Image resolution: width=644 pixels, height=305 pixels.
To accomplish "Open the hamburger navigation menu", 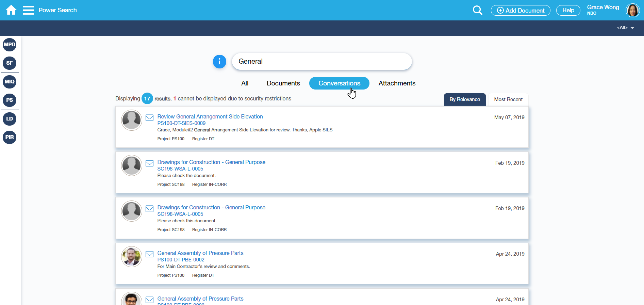I will 28,10.
